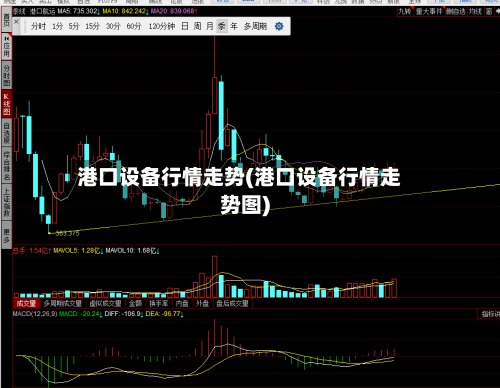Switch chart to 120分钟 period
Image resolution: width=500 pixels, height=388 pixels.
[x=162, y=26]
